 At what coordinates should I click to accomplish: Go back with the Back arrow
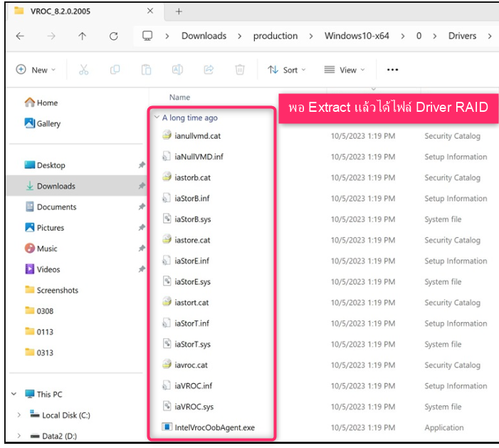point(20,36)
